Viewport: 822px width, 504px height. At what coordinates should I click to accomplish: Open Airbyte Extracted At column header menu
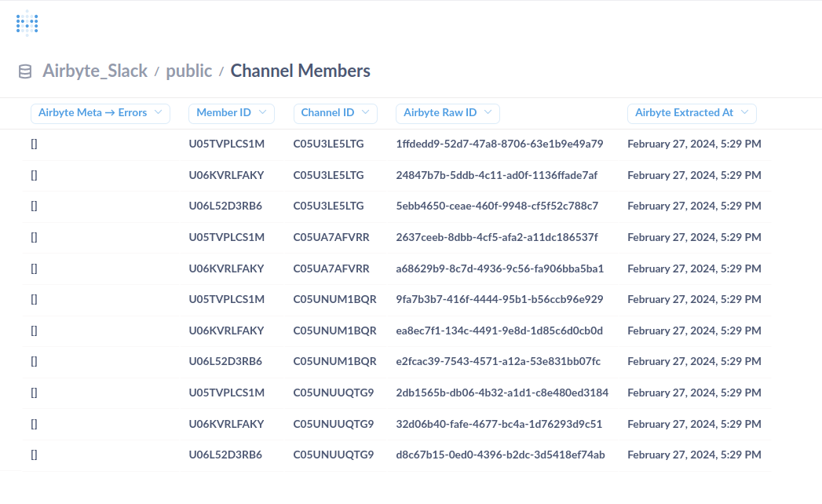(692, 113)
